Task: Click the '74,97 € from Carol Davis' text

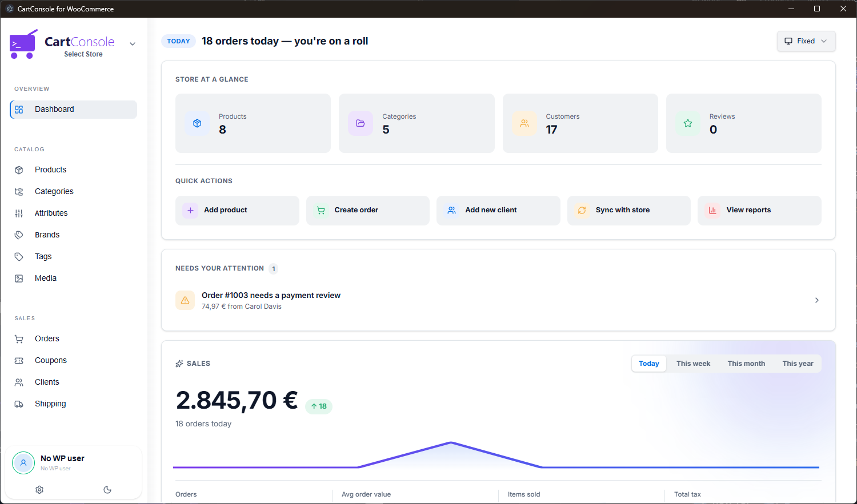Action: [x=241, y=307]
